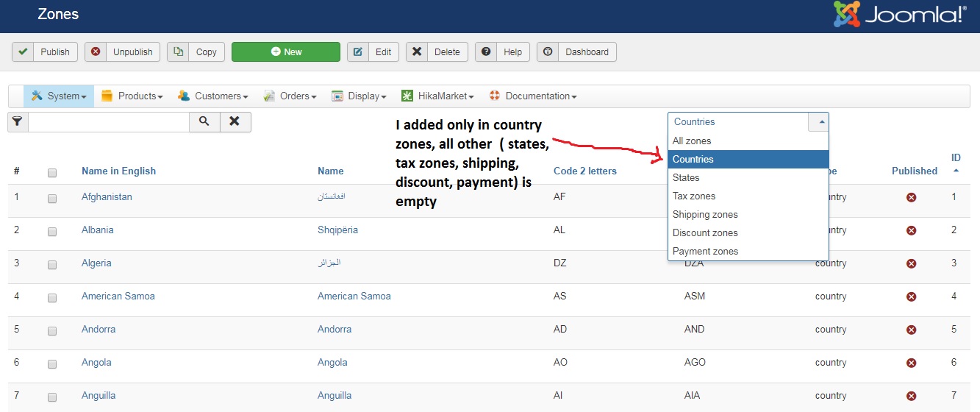This screenshot has height=412, width=980.
Task: Open the Products menu
Action: point(132,96)
